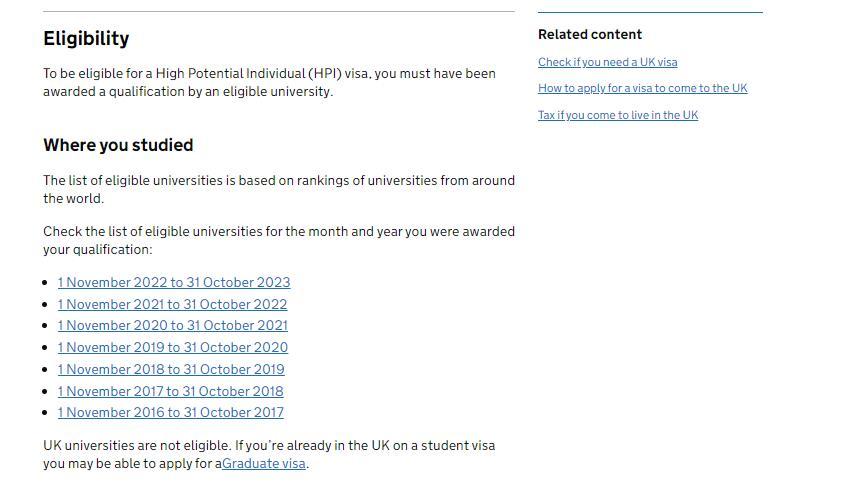Click the Eligibility heading
The width and height of the screenshot is (841, 489).
click(x=86, y=39)
